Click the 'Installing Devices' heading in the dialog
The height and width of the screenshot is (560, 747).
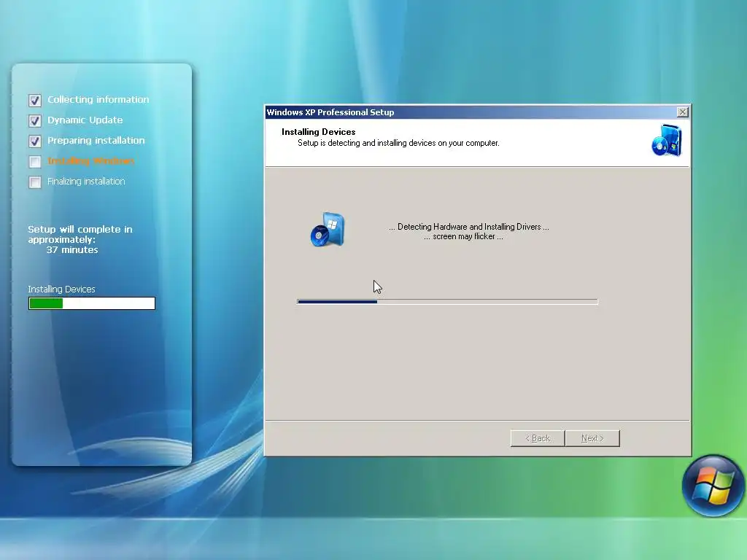click(x=318, y=132)
